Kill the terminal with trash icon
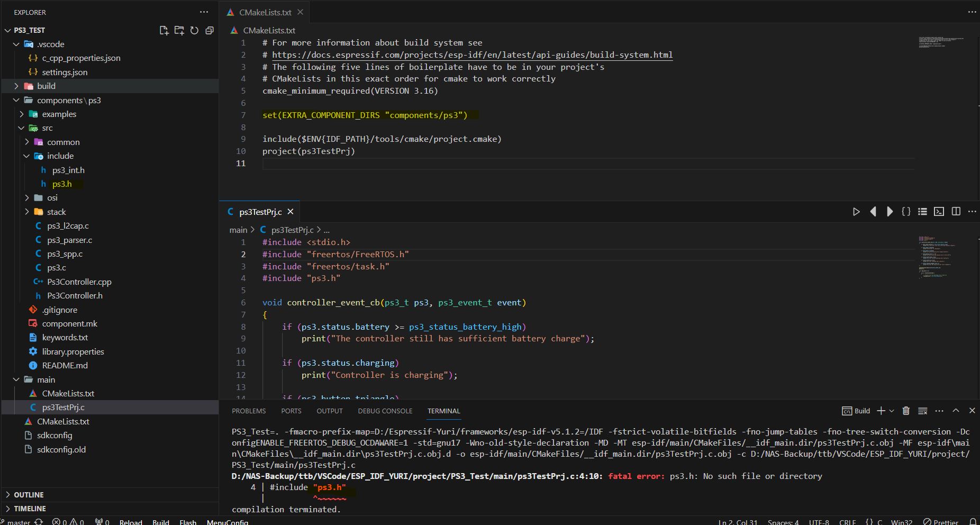980x525 pixels. click(x=906, y=411)
